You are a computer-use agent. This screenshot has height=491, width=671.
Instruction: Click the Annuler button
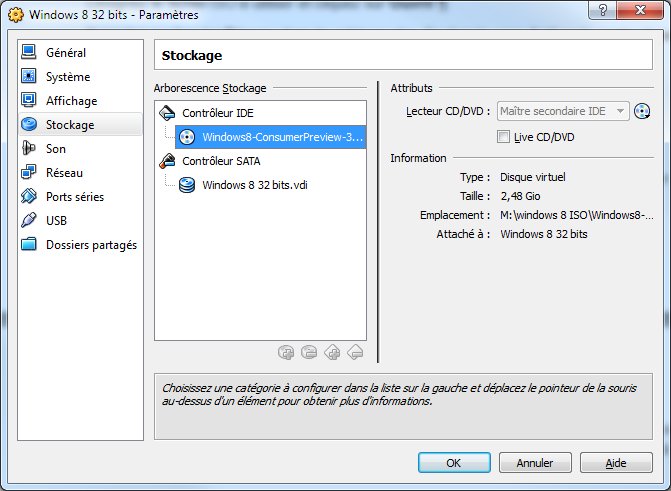tap(535, 463)
